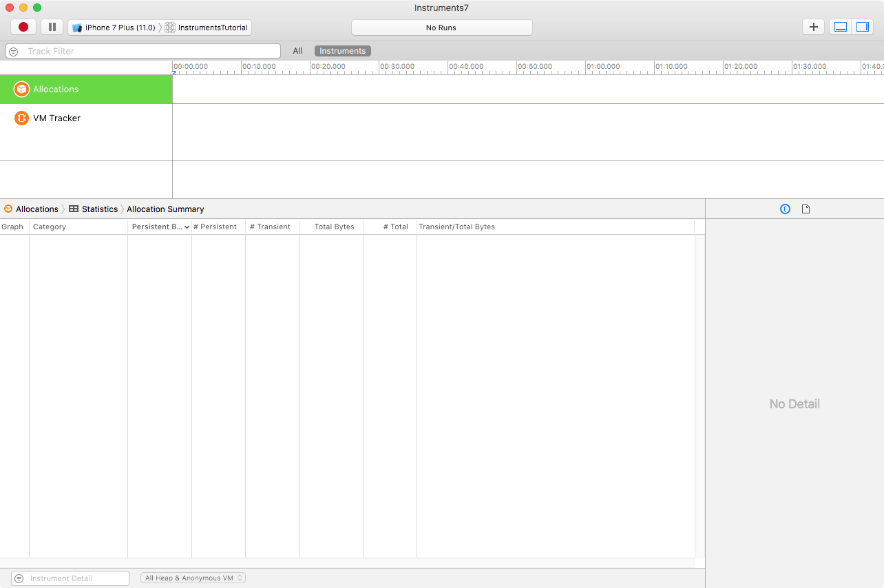Select the VM Tracker instrument track
The width and height of the screenshot is (884, 588).
point(86,118)
